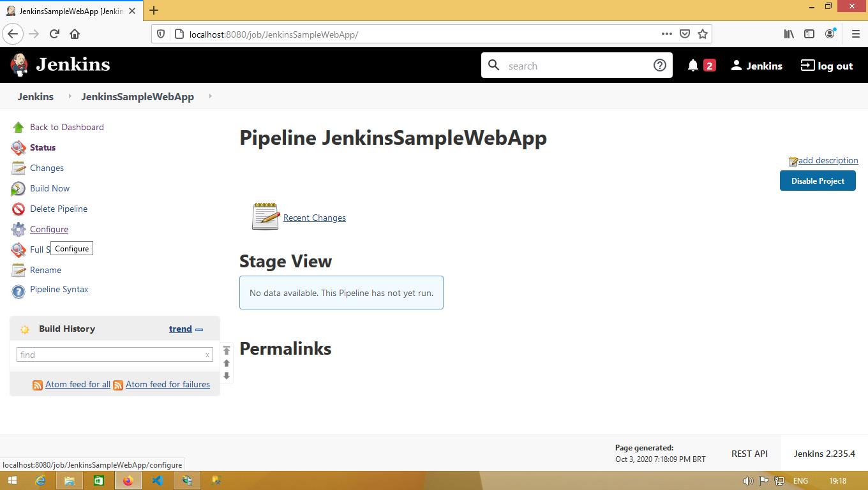Screen dimensions: 868x490
Task: Open Configure in the sidebar
Action: click(x=49, y=229)
